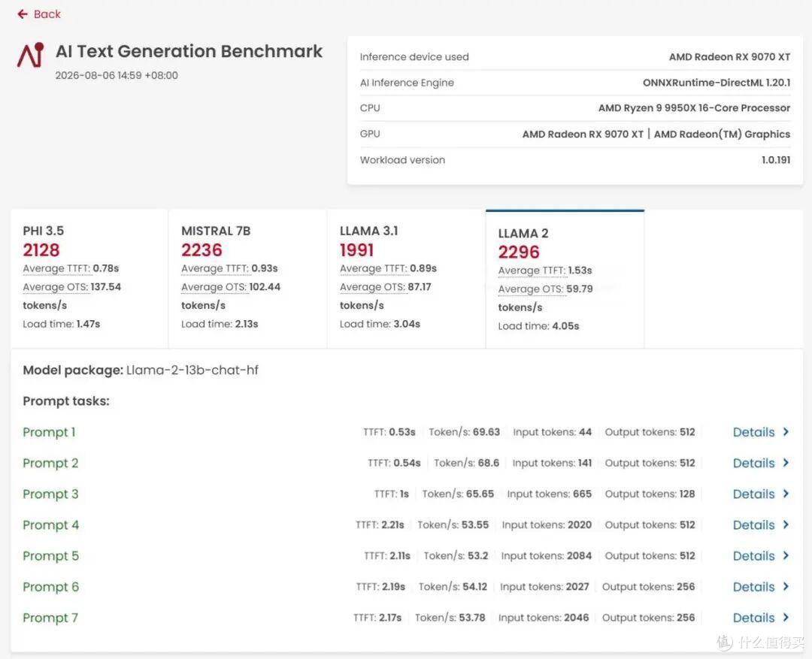Screen dimensions: 812x659
Task: Expand Prompt 2 with its chevron arrow
Action: 786,463
